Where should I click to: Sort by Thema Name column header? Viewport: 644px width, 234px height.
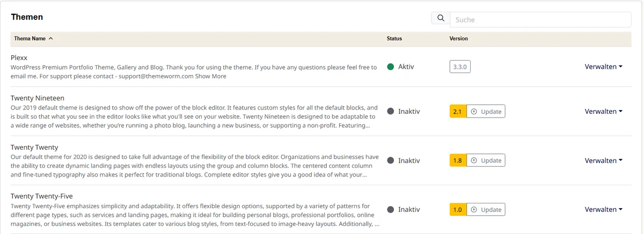pos(30,39)
